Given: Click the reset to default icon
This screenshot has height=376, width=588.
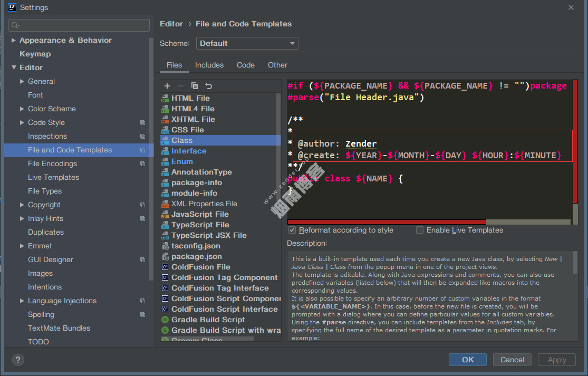Looking at the screenshot, I should click(x=209, y=86).
